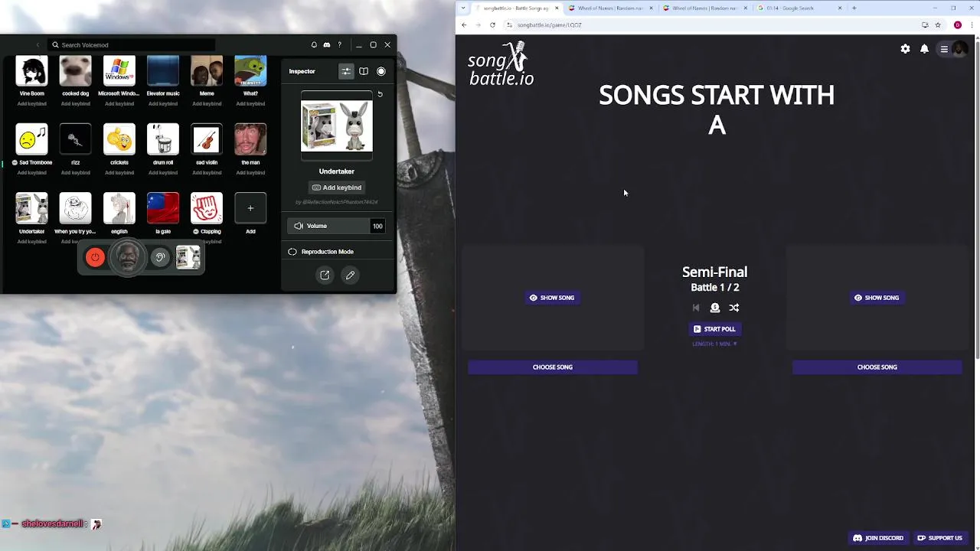Add a new sound with plus tile
Image resolution: width=980 pixels, height=551 pixels.
[x=250, y=207]
